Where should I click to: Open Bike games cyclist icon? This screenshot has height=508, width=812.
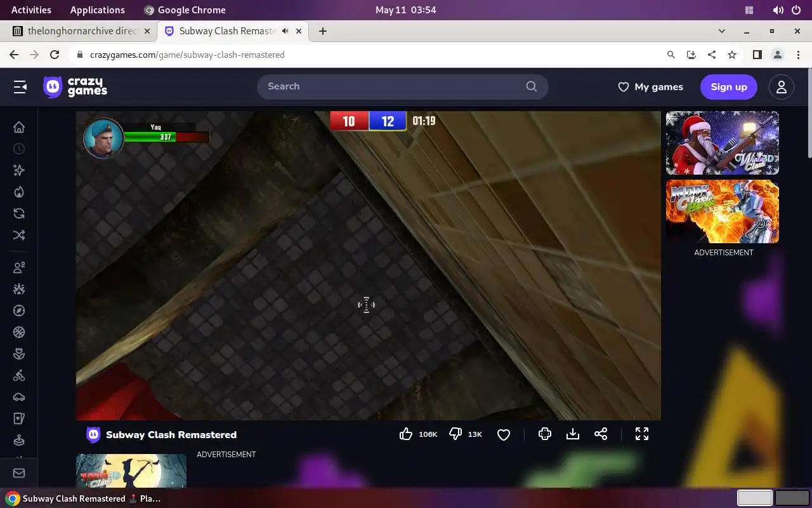click(x=19, y=375)
